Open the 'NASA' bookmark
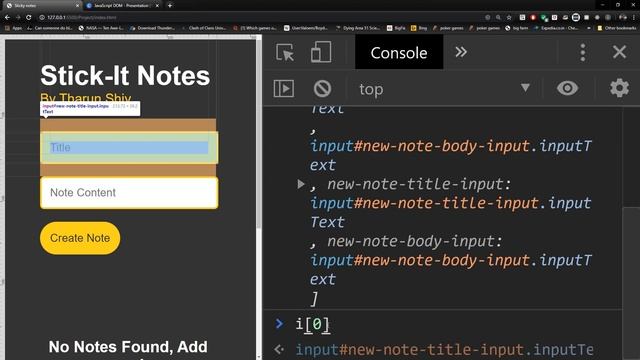 (x=102, y=28)
